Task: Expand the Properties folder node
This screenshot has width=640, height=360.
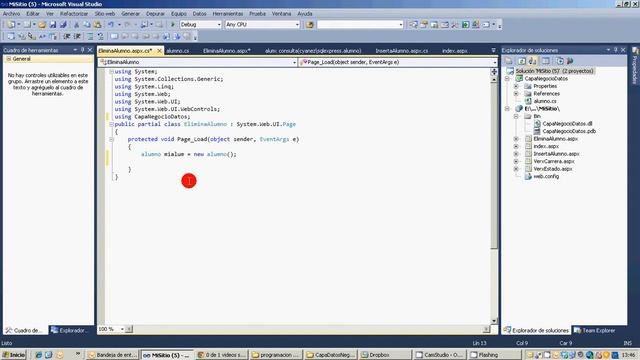Action: point(516,86)
